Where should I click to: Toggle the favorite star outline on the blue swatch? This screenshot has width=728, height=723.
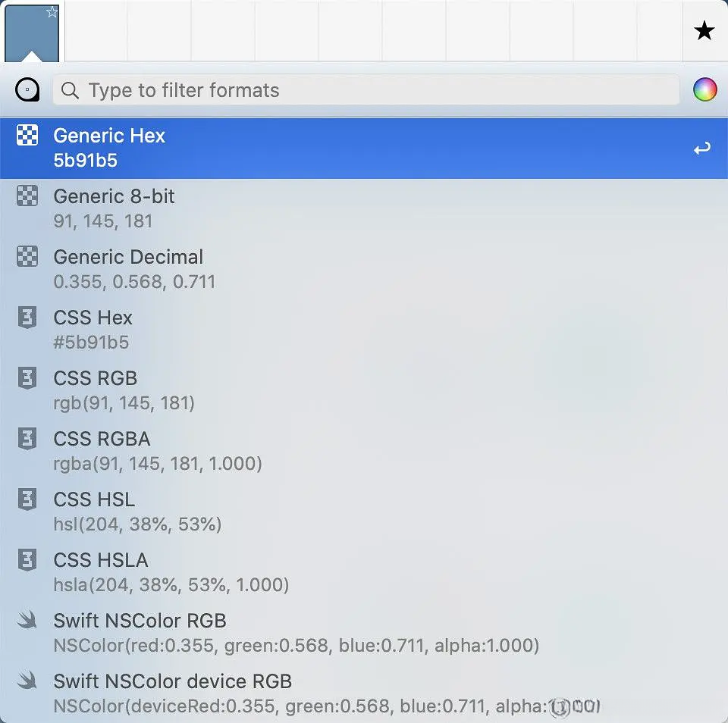coord(52,11)
